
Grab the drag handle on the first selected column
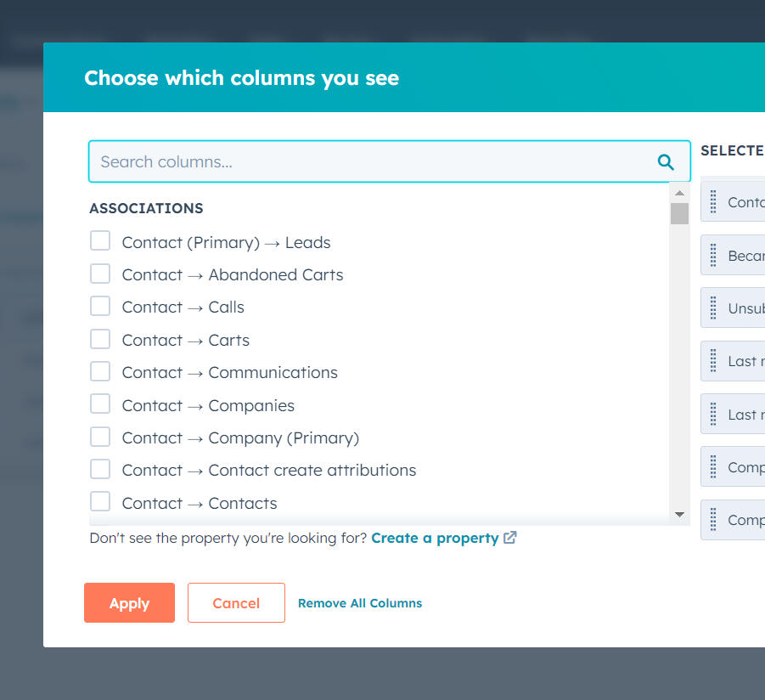point(713,202)
